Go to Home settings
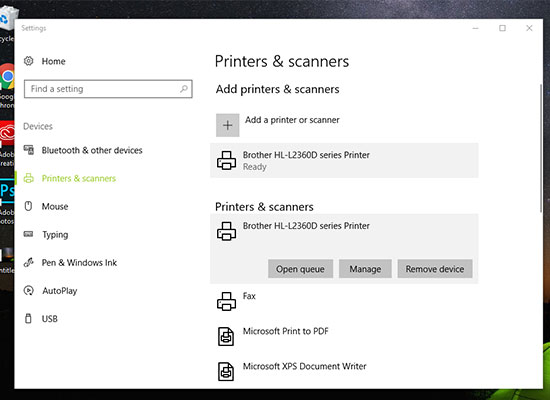Viewport: 550px width, 400px height. click(x=53, y=61)
